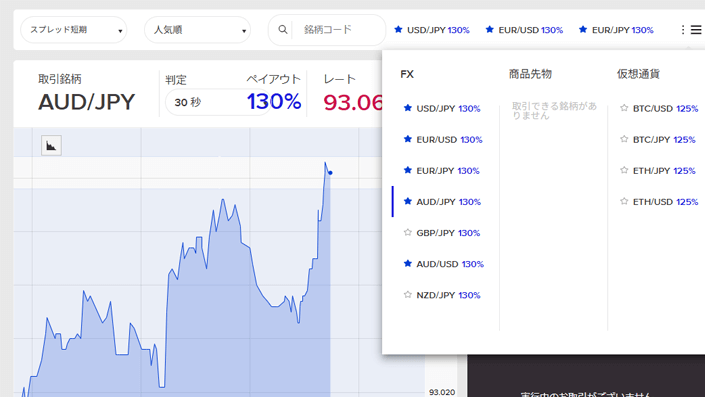This screenshot has height=397, width=705.
Task: Click the search magnifier icon
Action: click(x=282, y=30)
